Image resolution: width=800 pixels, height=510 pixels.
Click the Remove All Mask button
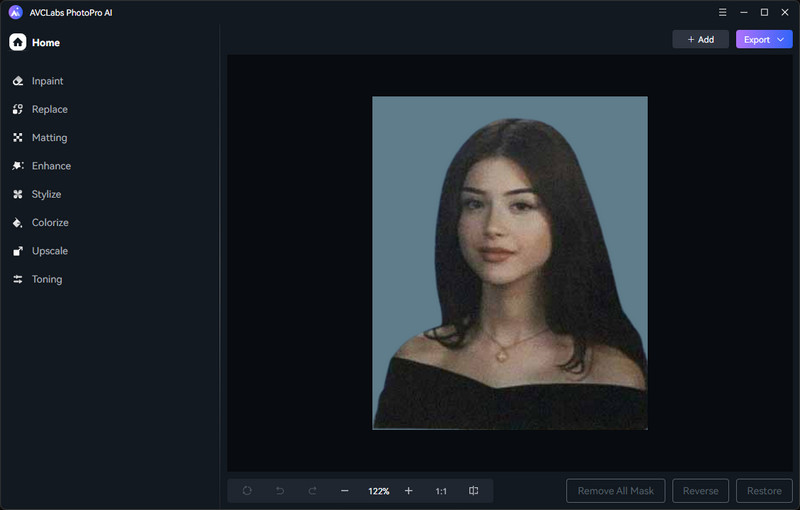click(x=616, y=491)
